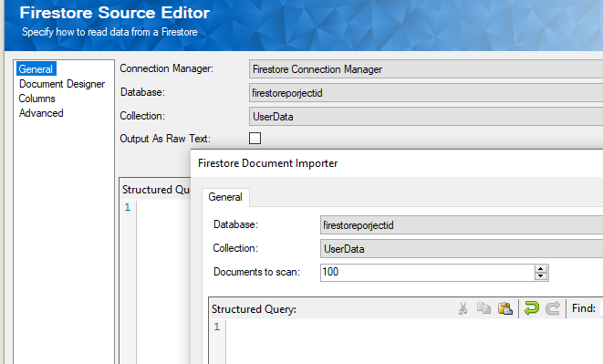Select the General page in the sidebar
This screenshot has height=364, width=603.
pos(36,68)
